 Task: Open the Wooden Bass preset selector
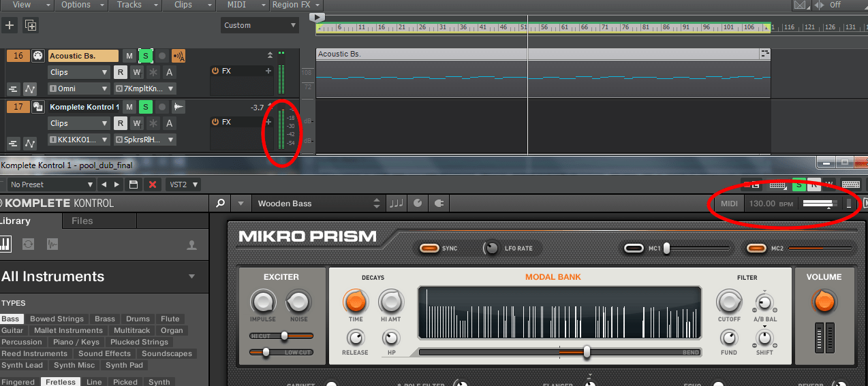pos(318,203)
